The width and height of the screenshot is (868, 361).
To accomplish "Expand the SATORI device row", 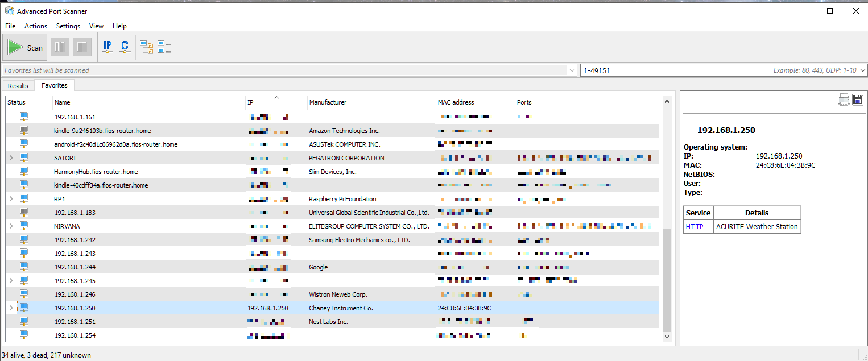I will pyautogui.click(x=10, y=157).
